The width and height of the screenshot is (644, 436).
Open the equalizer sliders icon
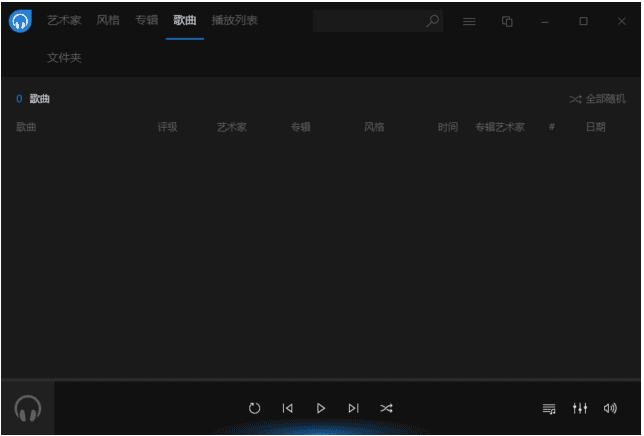pos(580,408)
